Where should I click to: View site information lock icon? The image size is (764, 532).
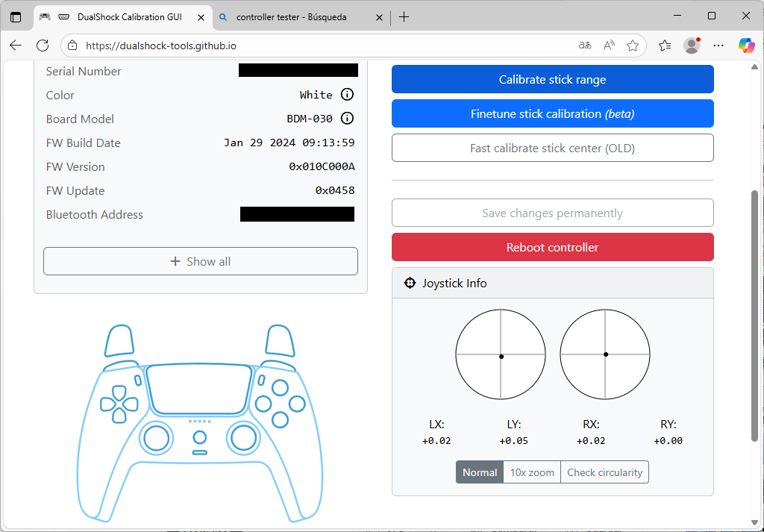(72, 46)
